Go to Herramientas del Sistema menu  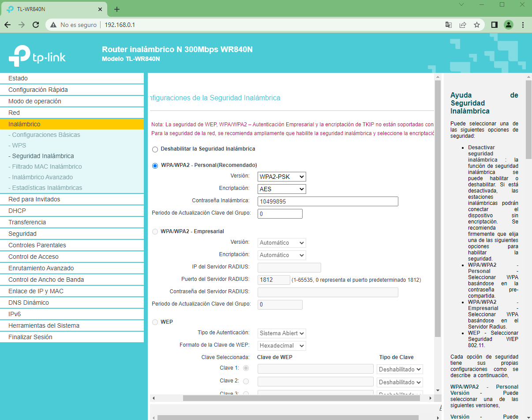click(44, 325)
